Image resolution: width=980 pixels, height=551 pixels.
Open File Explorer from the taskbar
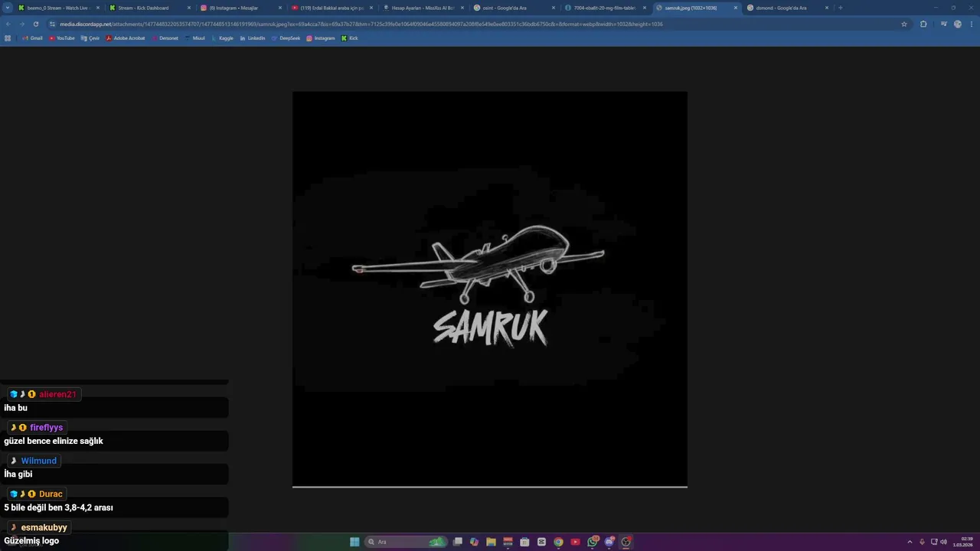[491, 542]
